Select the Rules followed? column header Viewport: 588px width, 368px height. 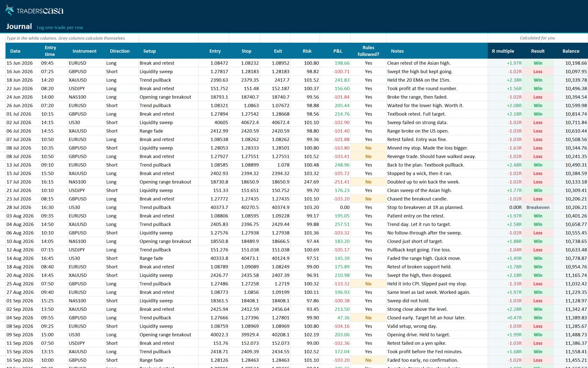pyautogui.click(x=368, y=51)
